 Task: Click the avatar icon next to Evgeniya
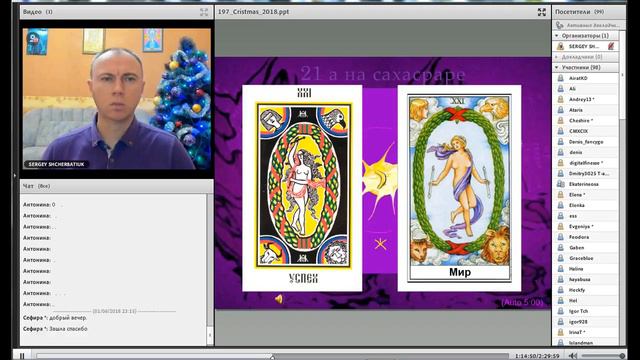point(560,227)
